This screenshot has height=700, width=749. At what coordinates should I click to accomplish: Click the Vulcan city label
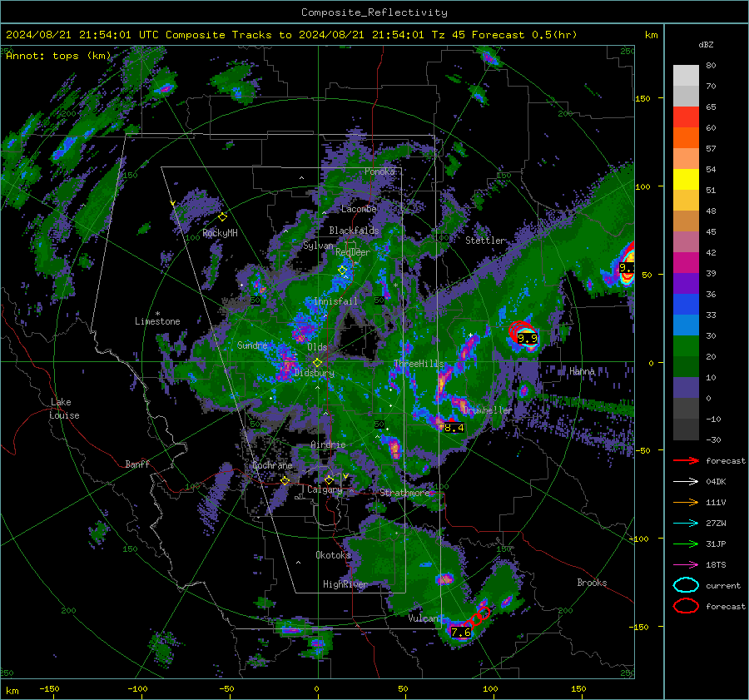click(x=424, y=618)
